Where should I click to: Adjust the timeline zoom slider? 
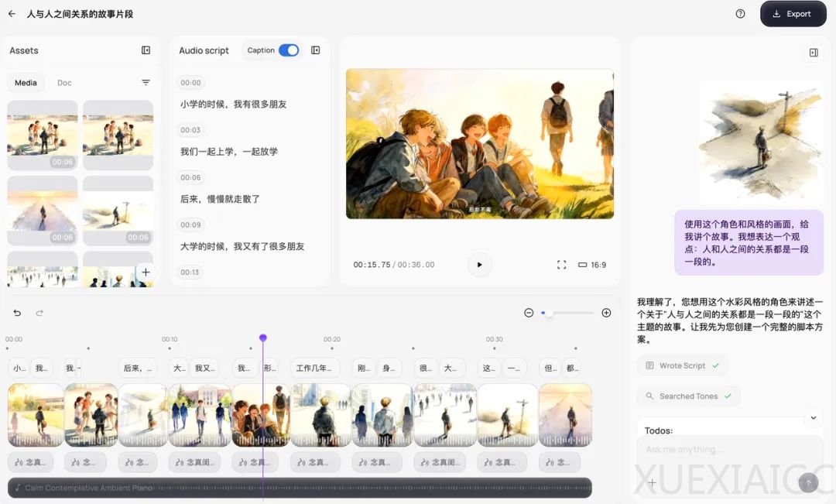[551, 312]
